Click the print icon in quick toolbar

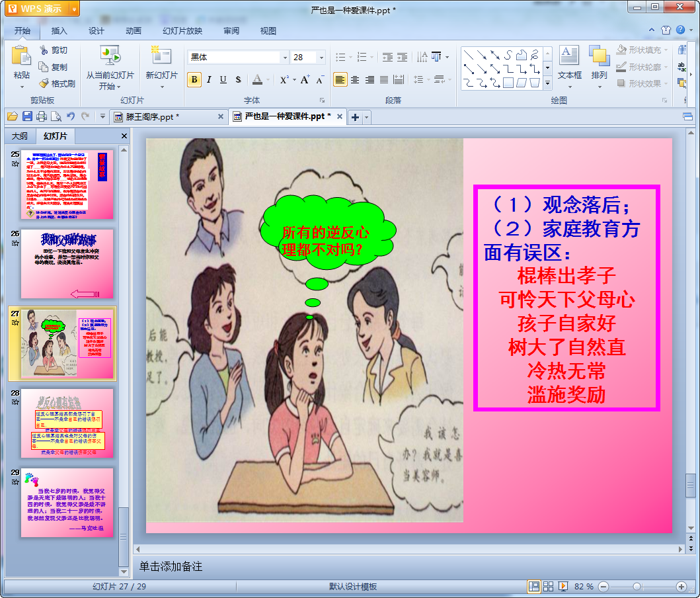[42, 116]
